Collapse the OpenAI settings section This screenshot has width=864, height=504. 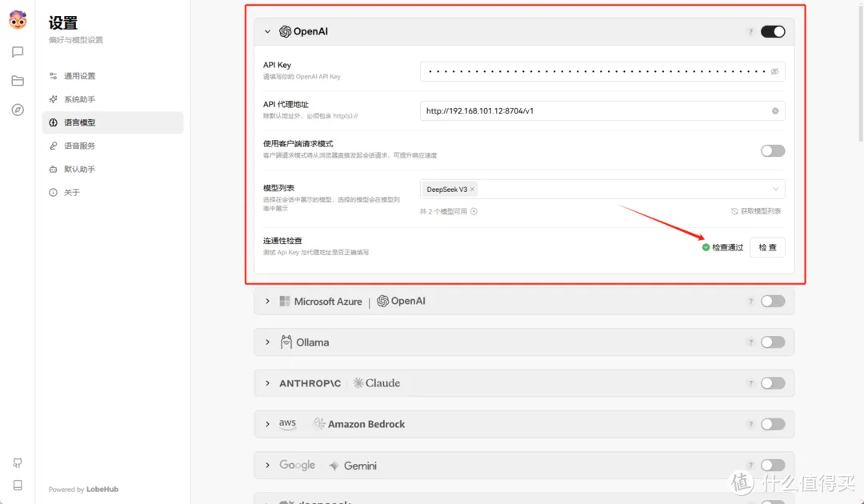click(268, 31)
